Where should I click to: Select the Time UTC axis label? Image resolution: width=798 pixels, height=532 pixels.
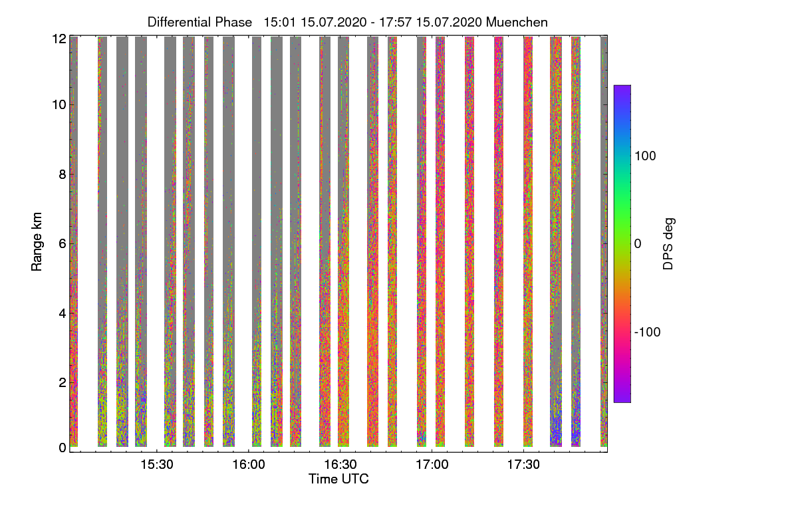click(338, 479)
